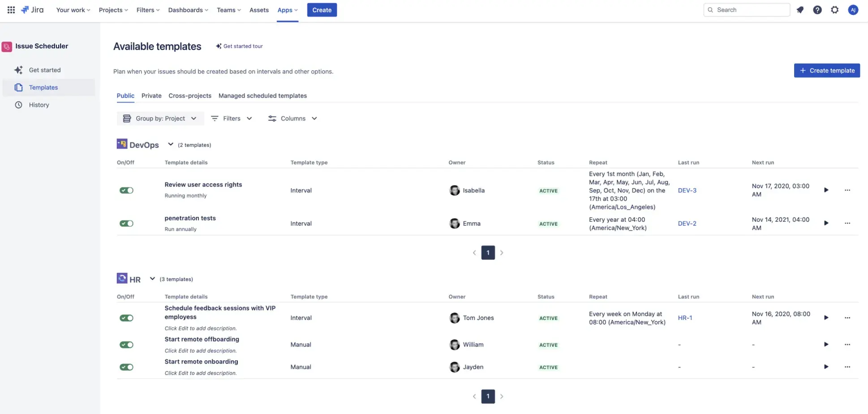The image size is (868, 414).
Task: Open notifications bell icon
Action: pyautogui.click(x=800, y=9)
